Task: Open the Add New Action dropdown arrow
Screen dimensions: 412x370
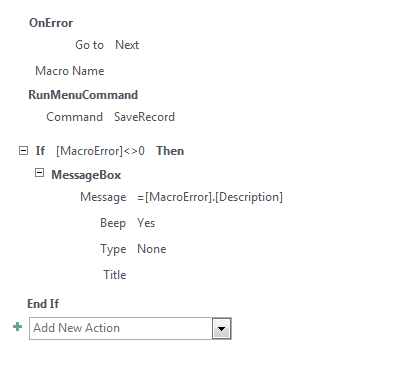Action: coord(222,329)
